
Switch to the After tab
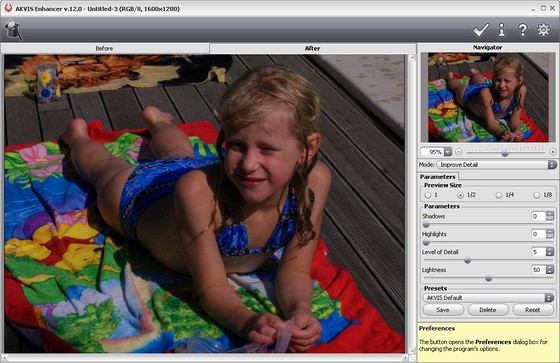tap(312, 48)
